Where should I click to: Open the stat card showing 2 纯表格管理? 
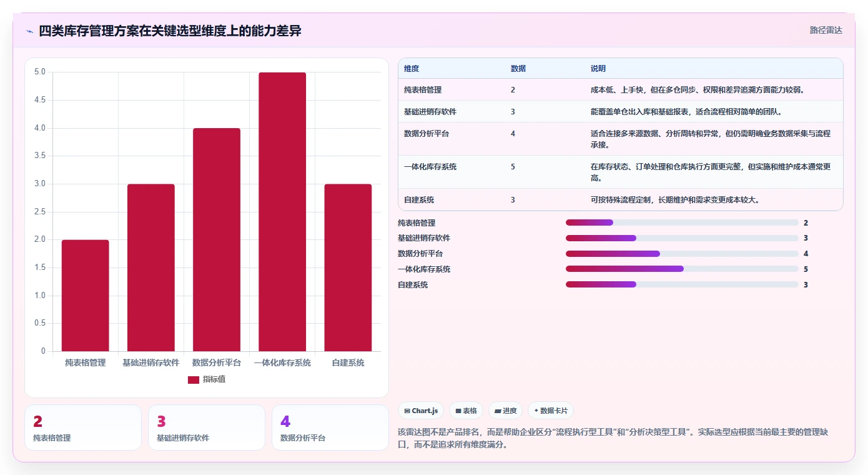(x=83, y=427)
